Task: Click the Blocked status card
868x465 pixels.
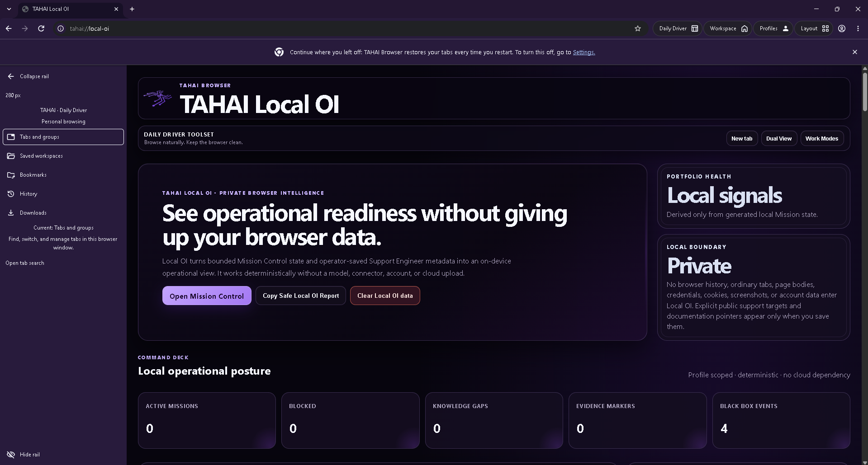Action: 351,420
